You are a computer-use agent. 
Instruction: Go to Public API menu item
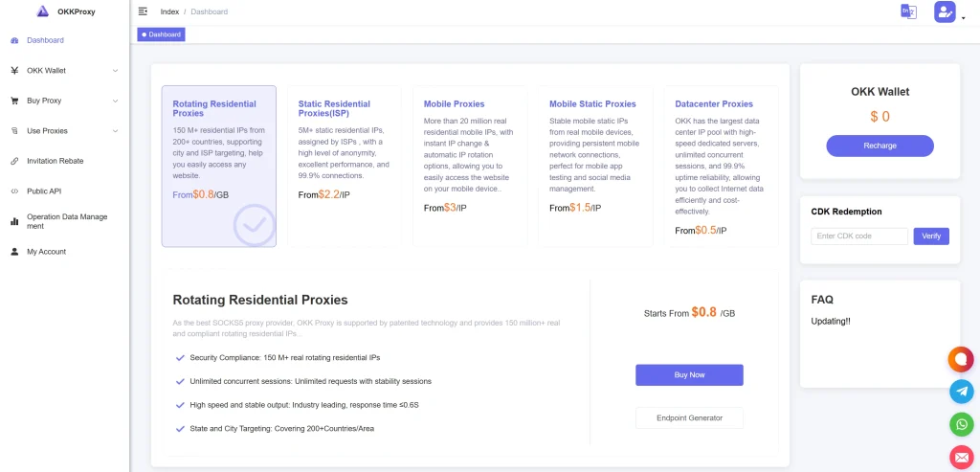point(44,191)
